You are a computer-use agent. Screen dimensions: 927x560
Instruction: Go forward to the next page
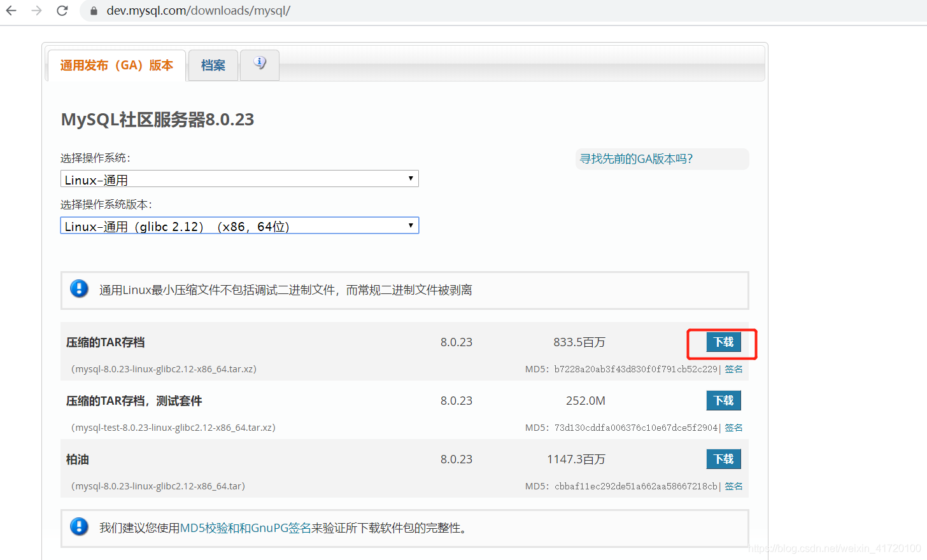tap(37, 11)
